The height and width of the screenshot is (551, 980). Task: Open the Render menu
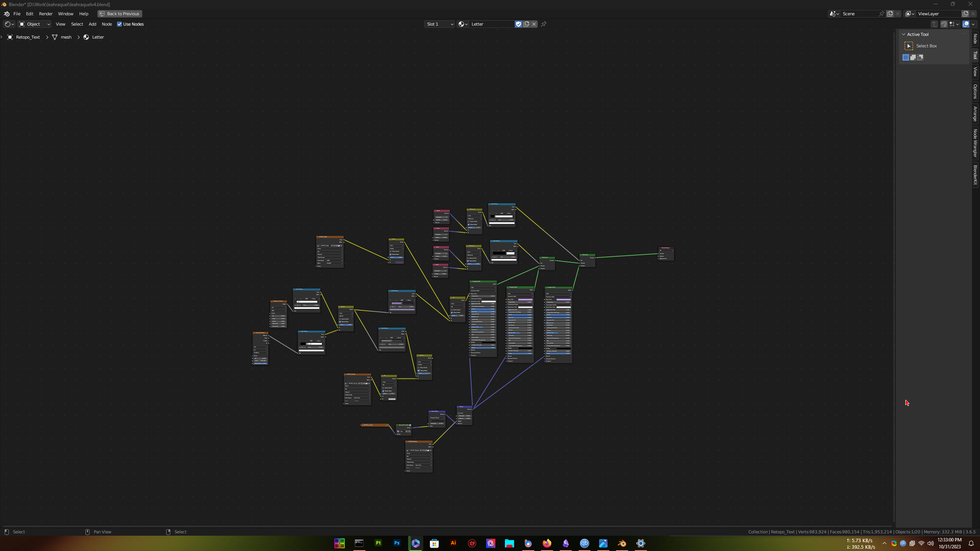tap(46, 14)
